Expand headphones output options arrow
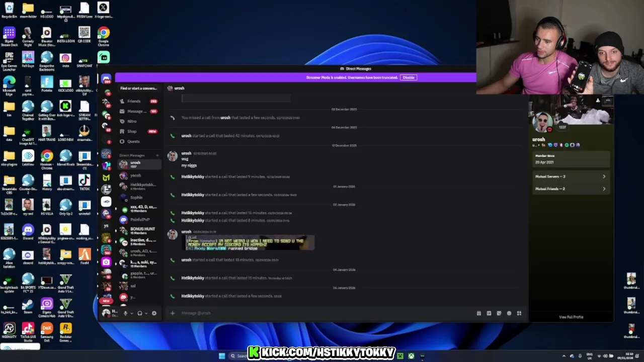This screenshot has height=362, width=644. [146, 313]
